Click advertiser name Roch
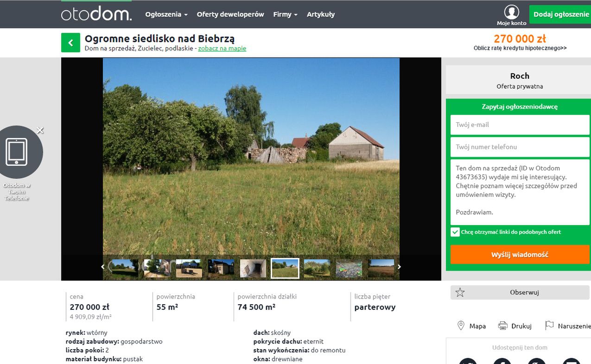The height and width of the screenshot is (364, 591). point(520,76)
